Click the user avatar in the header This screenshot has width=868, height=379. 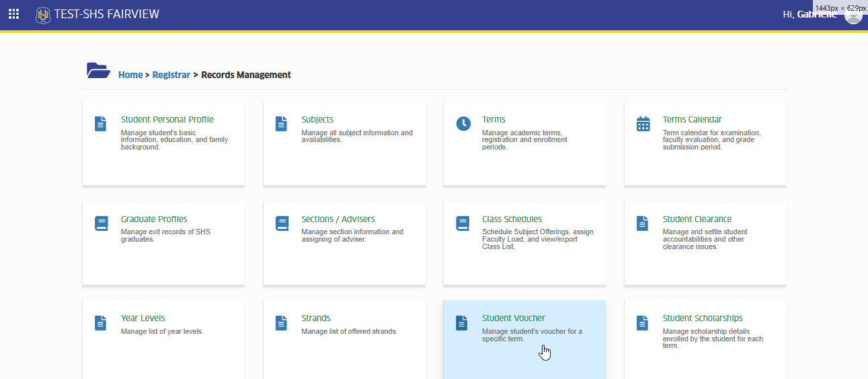pyautogui.click(x=853, y=14)
